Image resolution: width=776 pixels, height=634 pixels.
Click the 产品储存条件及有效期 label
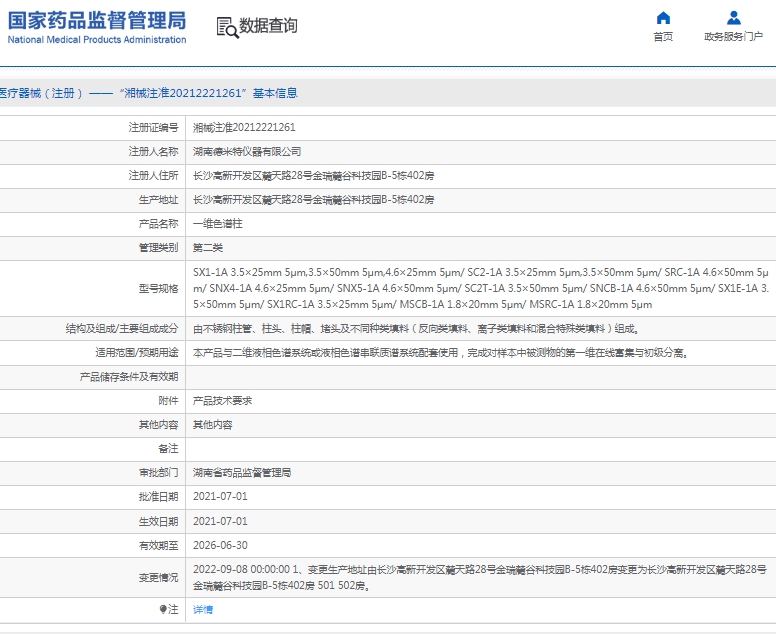(x=129, y=377)
